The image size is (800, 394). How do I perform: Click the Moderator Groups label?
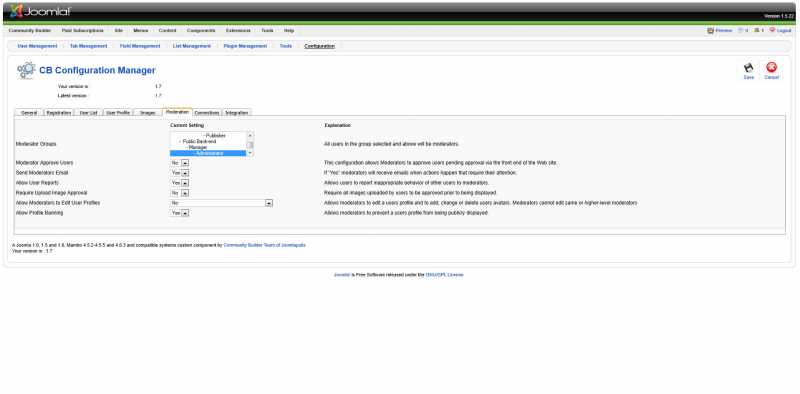click(36, 144)
